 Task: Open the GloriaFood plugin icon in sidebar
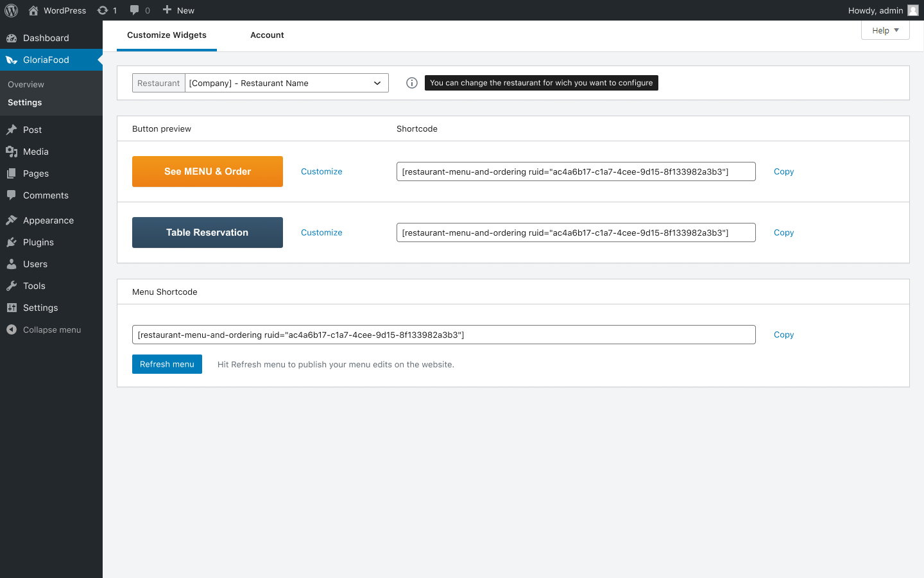click(x=12, y=59)
